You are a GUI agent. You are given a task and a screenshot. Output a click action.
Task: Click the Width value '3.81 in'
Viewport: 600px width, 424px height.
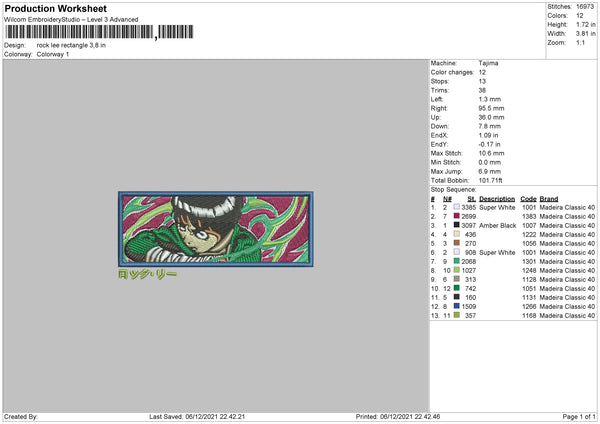pos(586,34)
